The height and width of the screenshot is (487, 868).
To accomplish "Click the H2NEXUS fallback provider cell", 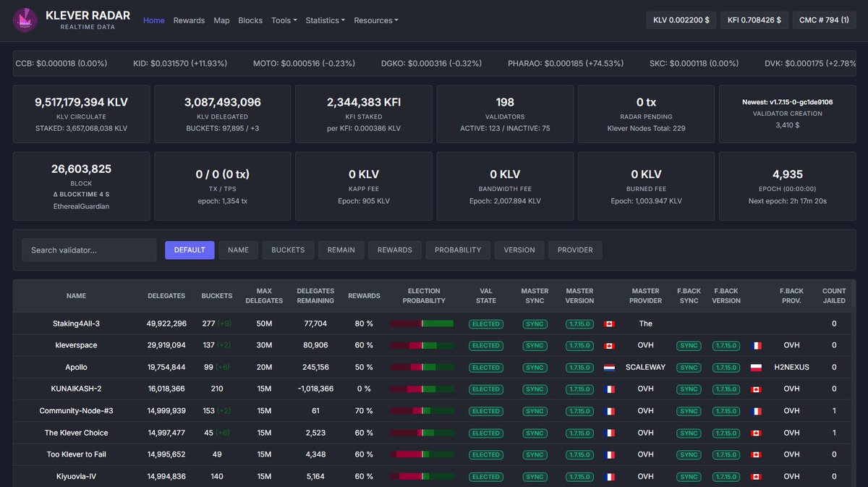I will [x=791, y=367].
